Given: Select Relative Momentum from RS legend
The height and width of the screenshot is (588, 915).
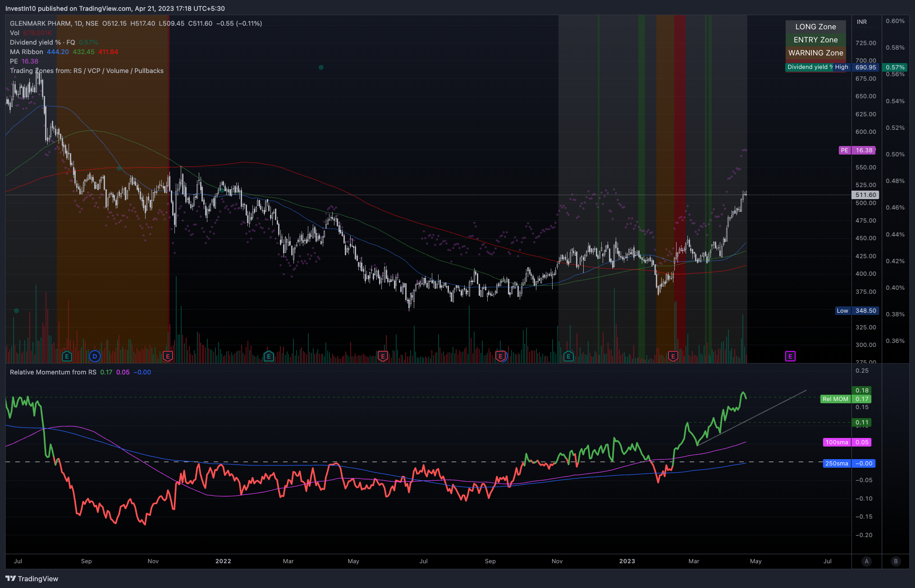Looking at the screenshot, I should (53, 372).
